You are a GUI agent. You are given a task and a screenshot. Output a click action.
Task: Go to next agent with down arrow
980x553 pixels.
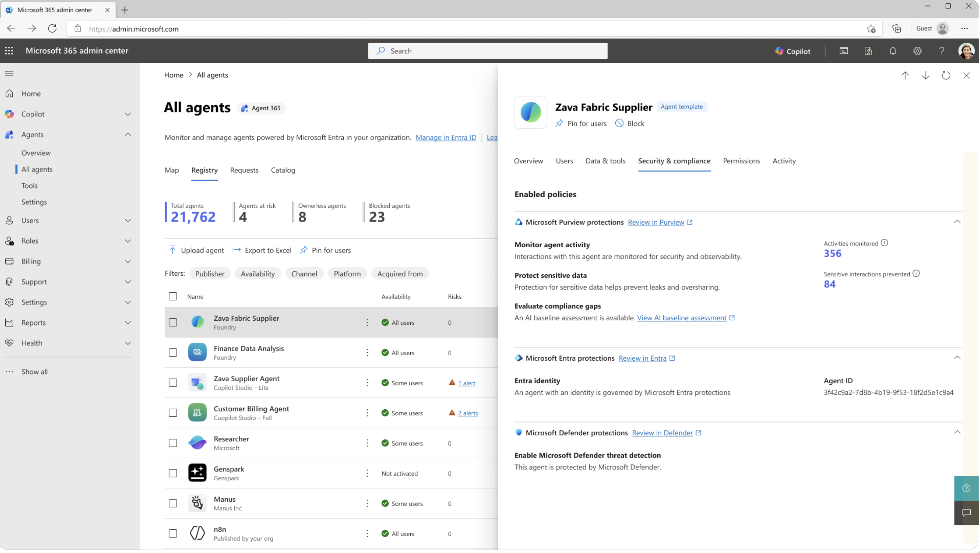(x=926, y=75)
